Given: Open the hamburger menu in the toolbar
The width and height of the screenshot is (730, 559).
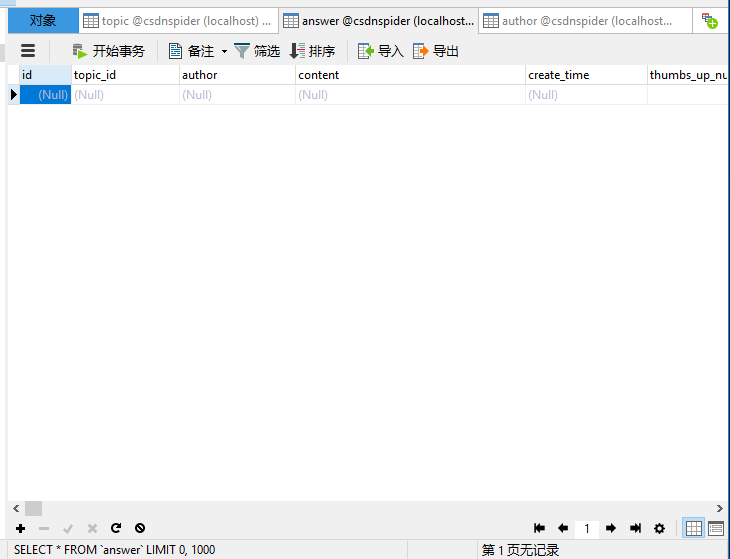Looking at the screenshot, I should pyautogui.click(x=28, y=51).
